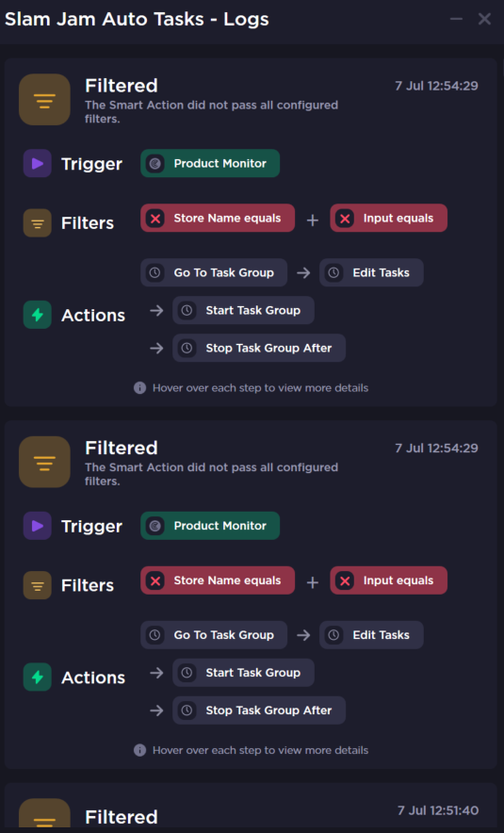Image resolution: width=504 pixels, height=833 pixels.
Task: Select the green lightning Actions icon in first log
Action: (x=37, y=315)
